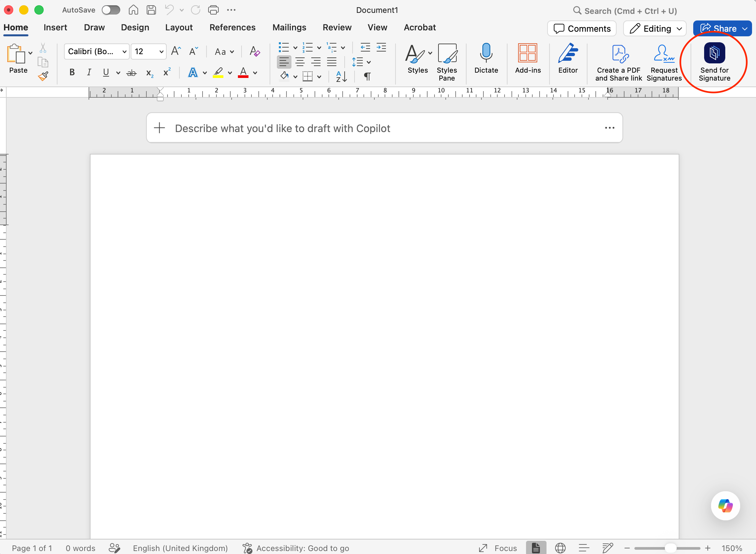The height and width of the screenshot is (554, 756).
Task: Clear all formatting icon
Action: pyautogui.click(x=255, y=51)
